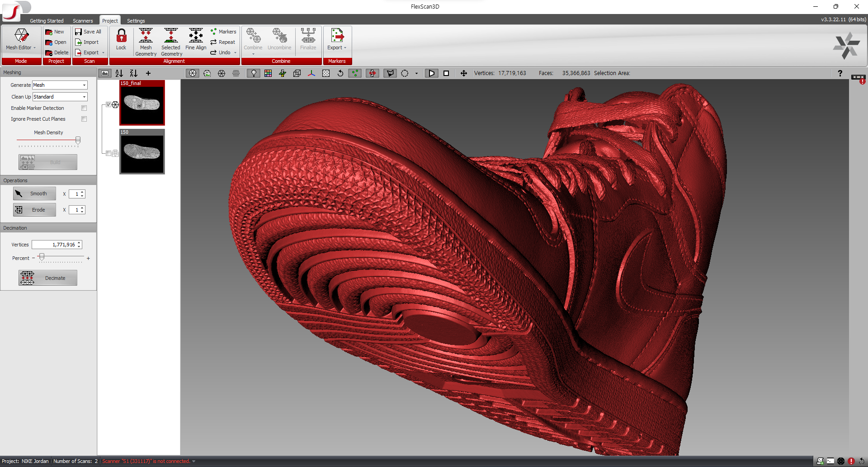Screen dimensions: 868x467
Task: Choose Selected Geometry alignment
Action: pos(171,42)
